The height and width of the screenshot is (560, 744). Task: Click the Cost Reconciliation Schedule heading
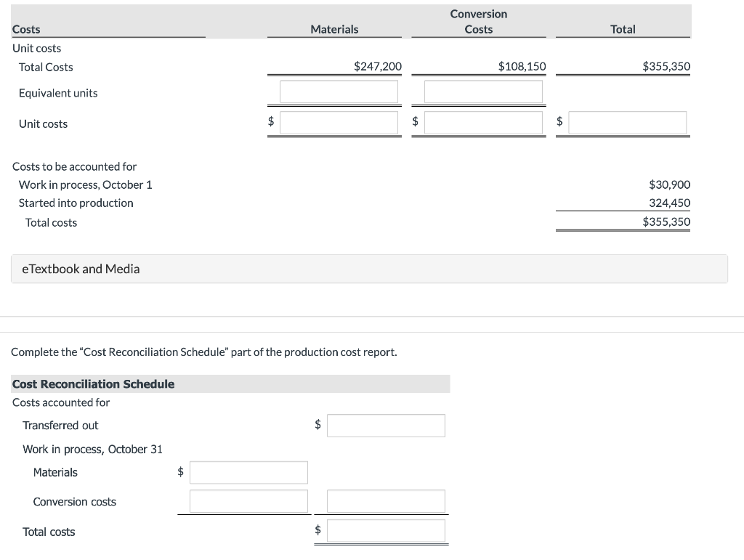click(x=94, y=384)
